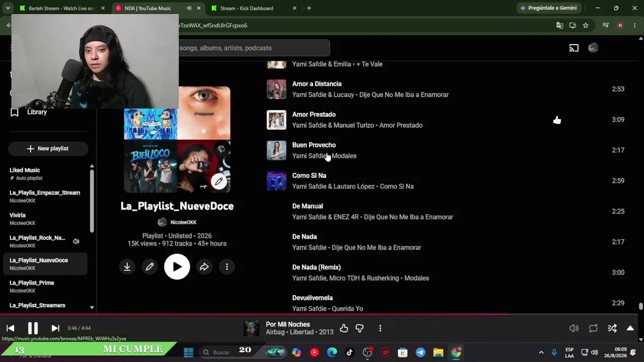This screenshot has width=644, height=362.
Task: Show hidden system tray icons
Action: tap(541, 352)
